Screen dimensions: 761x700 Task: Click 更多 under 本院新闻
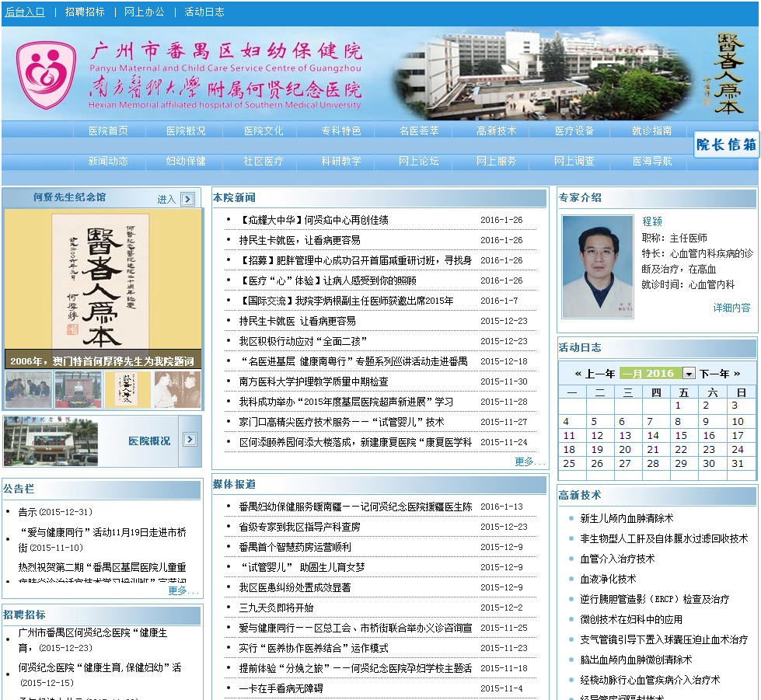tap(529, 461)
